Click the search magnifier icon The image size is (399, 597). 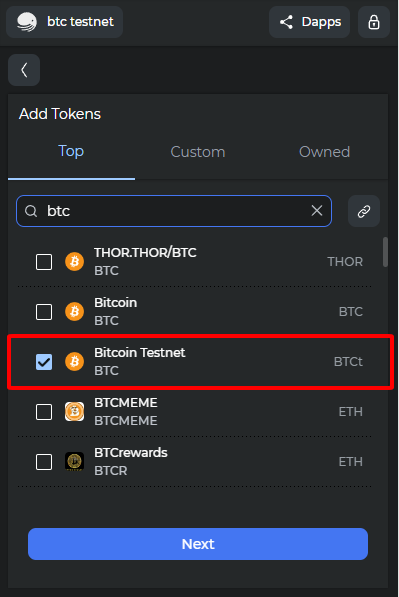pos(31,211)
